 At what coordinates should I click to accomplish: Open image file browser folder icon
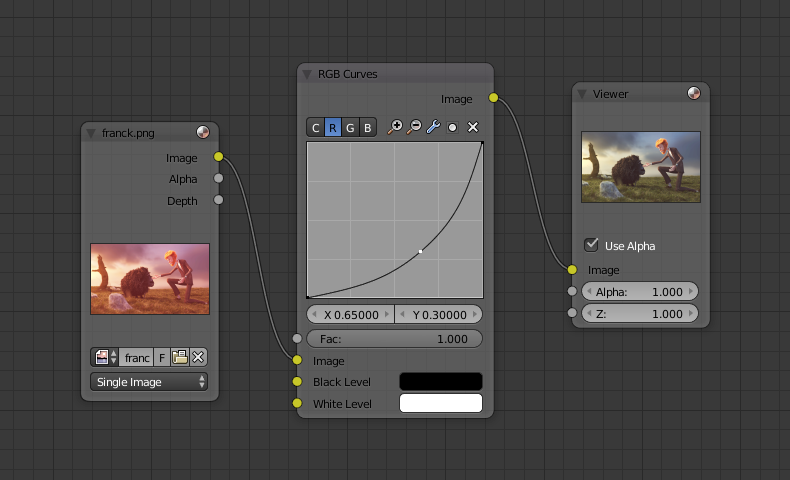point(180,357)
